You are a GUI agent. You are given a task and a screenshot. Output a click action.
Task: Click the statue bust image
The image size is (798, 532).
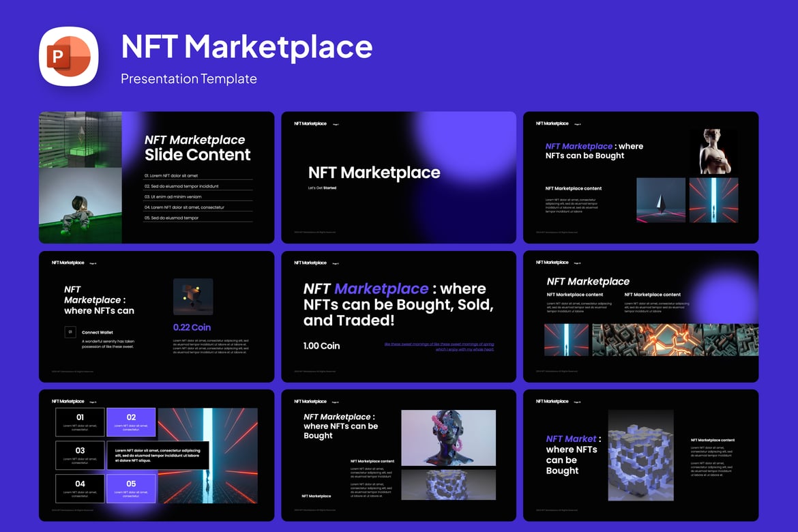pyautogui.click(x=713, y=151)
